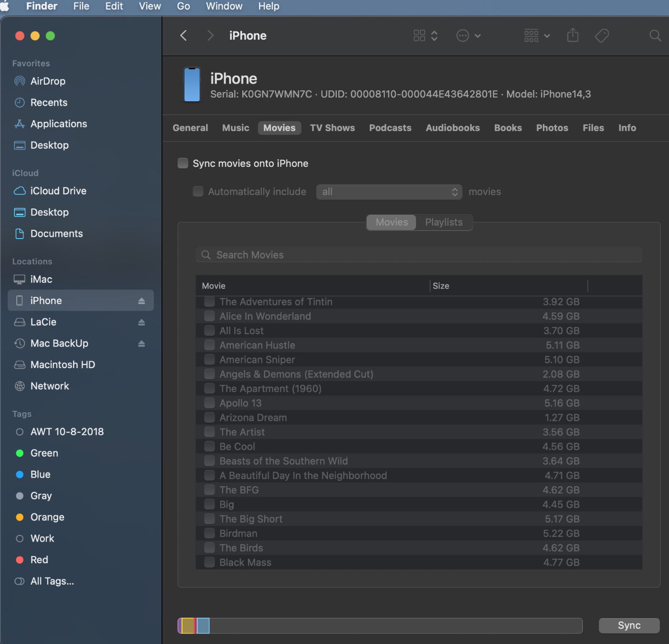669x644 pixels.
Task: Open the Info tab
Action: click(627, 128)
